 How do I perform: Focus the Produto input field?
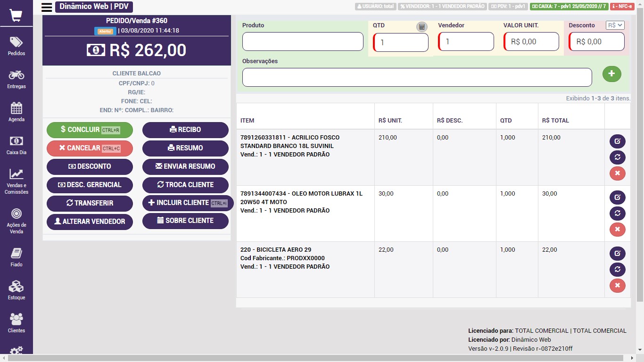point(303,41)
